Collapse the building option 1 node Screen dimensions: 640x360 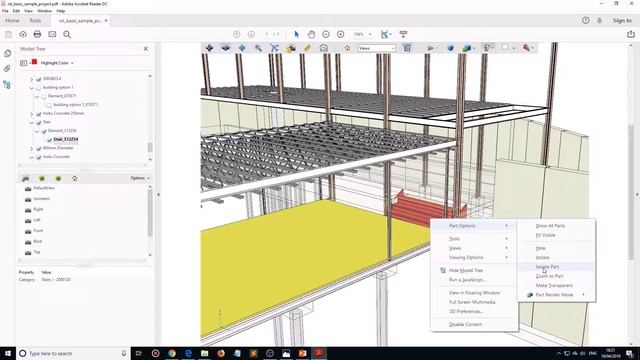tap(31, 87)
